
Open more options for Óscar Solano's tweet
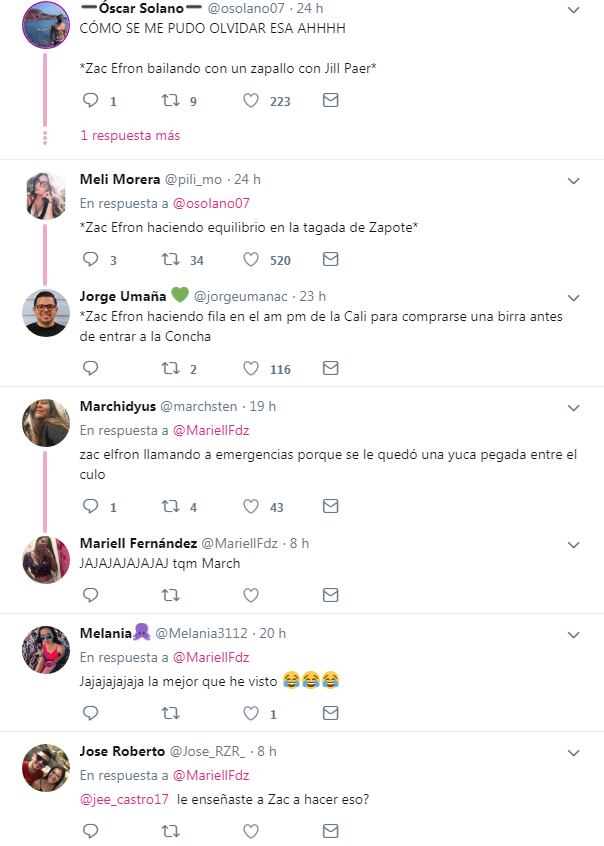574,10
